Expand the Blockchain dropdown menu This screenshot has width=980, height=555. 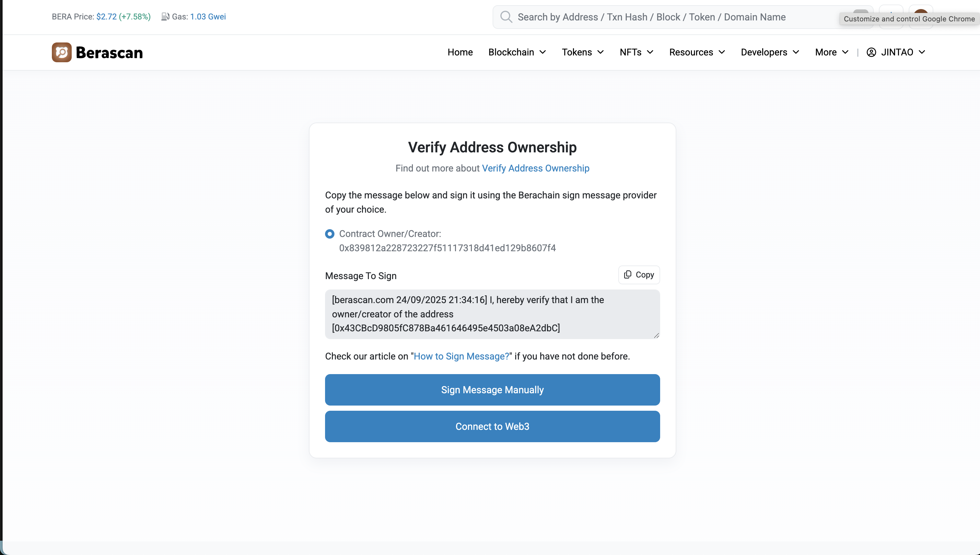(x=517, y=52)
